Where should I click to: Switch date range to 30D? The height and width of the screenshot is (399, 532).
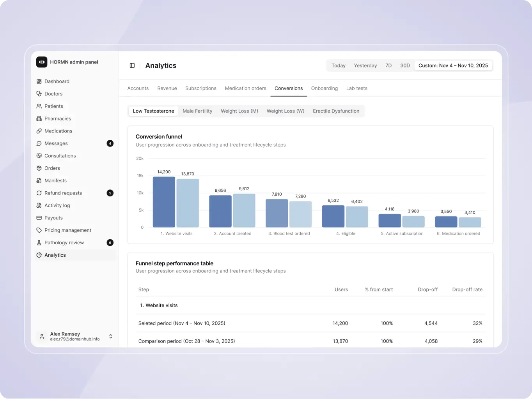coord(405,65)
